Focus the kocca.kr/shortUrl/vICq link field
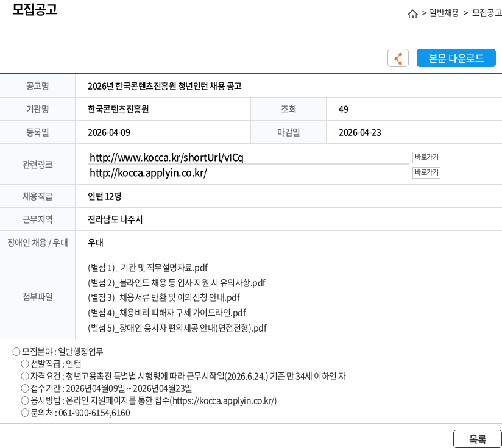The width and height of the screenshot is (502, 448). coord(248,157)
